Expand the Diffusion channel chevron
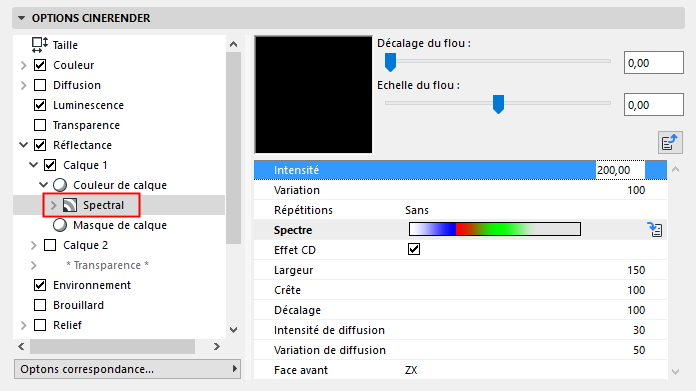The image size is (696, 391). 24,85
